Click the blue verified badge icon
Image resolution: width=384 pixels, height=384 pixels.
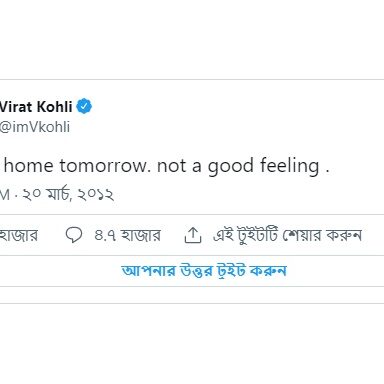click(x=84, y=106)
